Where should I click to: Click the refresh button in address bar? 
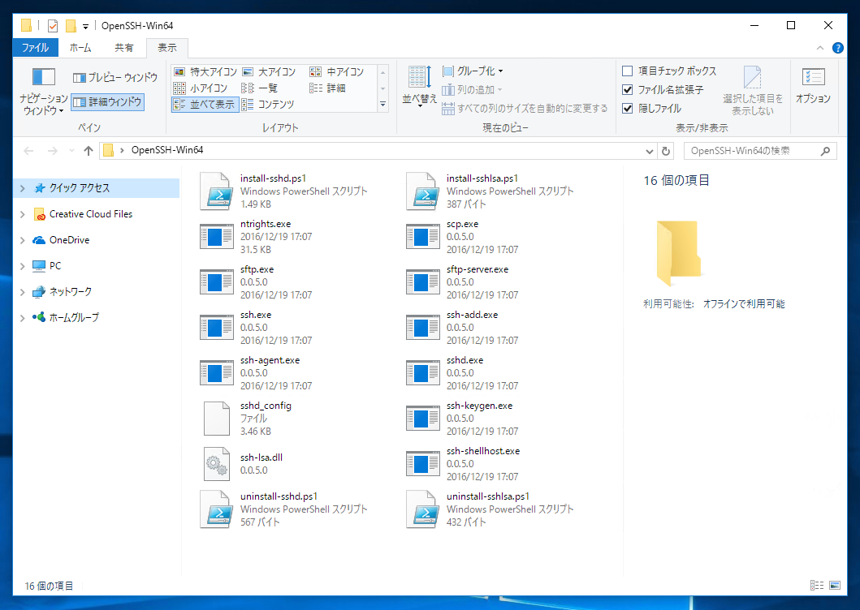(x=666, y=151)
